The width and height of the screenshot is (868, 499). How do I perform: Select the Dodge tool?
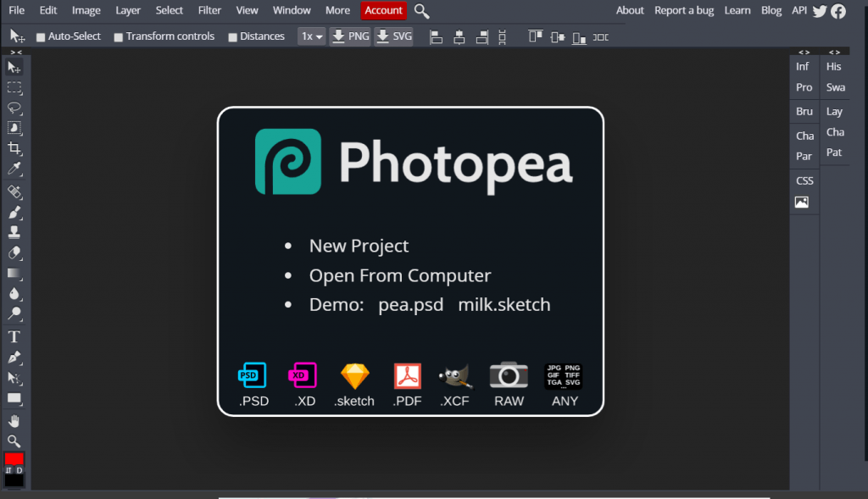pyautogui.click(x=14, y=313)
